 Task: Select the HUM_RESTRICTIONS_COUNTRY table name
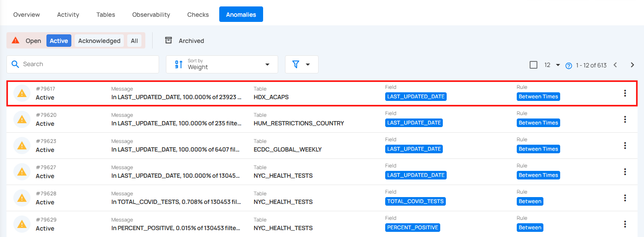(299, 123)
